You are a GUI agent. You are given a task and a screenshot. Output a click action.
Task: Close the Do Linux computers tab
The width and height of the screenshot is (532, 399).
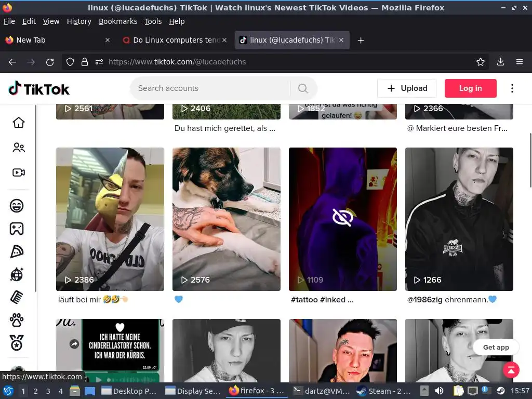tap(224, 40)
